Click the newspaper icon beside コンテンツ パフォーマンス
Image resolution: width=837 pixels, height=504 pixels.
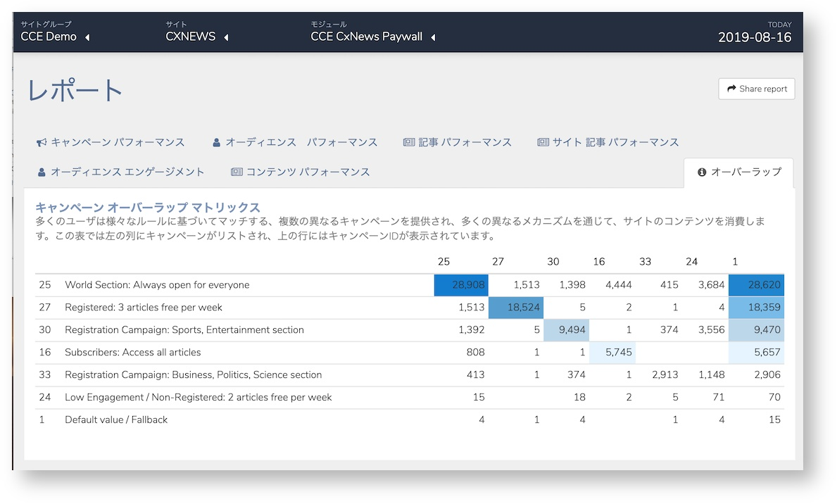pos(237,172)
